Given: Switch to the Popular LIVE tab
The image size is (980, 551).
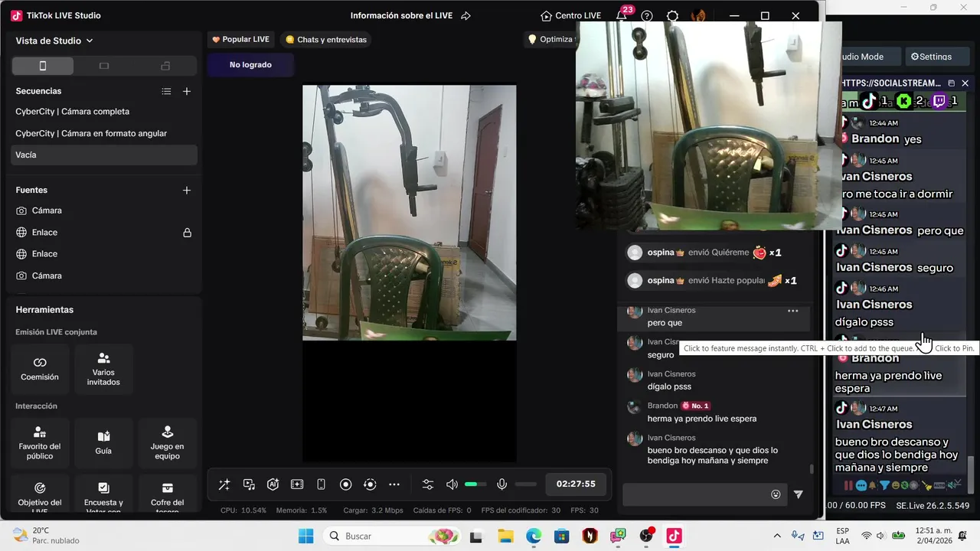Looking at the screenshot, I should click(240, 40).
